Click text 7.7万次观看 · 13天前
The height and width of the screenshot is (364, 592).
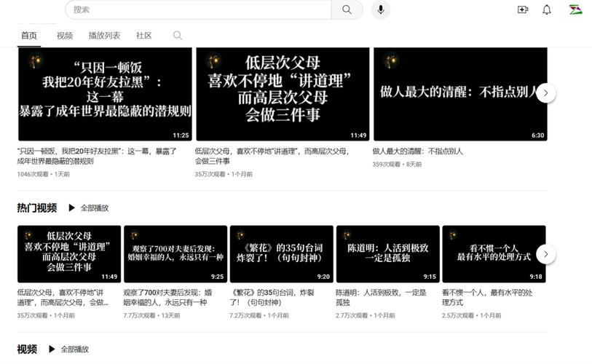(151, 315)
